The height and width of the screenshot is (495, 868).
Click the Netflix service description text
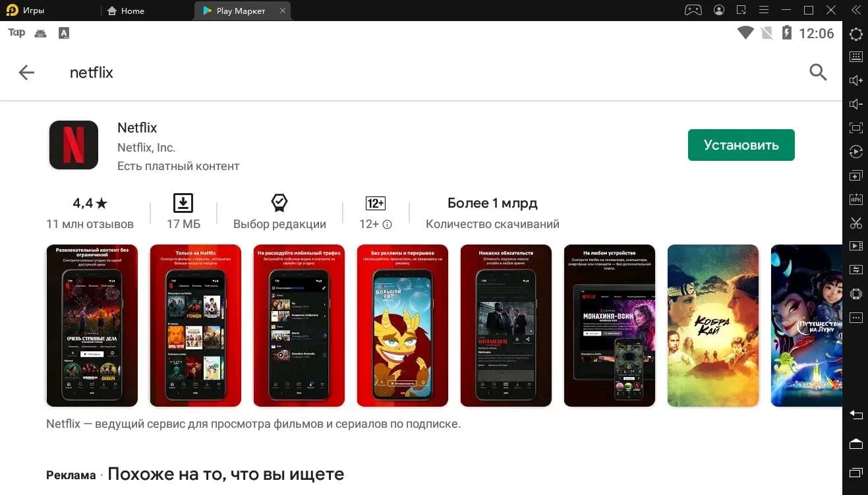254,424
